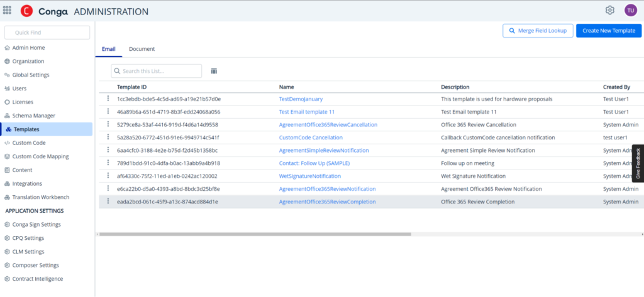
Task: Focus the Quick Find input field
Action: [x=47, y=33]
